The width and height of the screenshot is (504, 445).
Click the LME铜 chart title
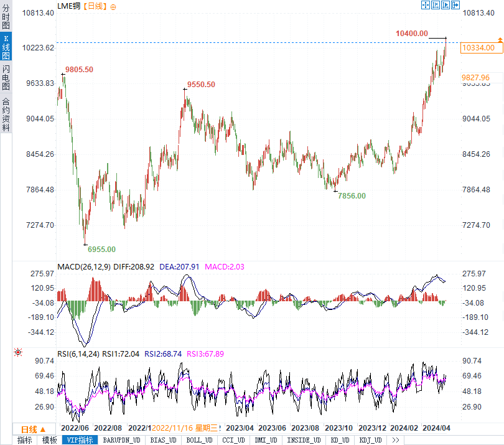(x=69, y=6)
